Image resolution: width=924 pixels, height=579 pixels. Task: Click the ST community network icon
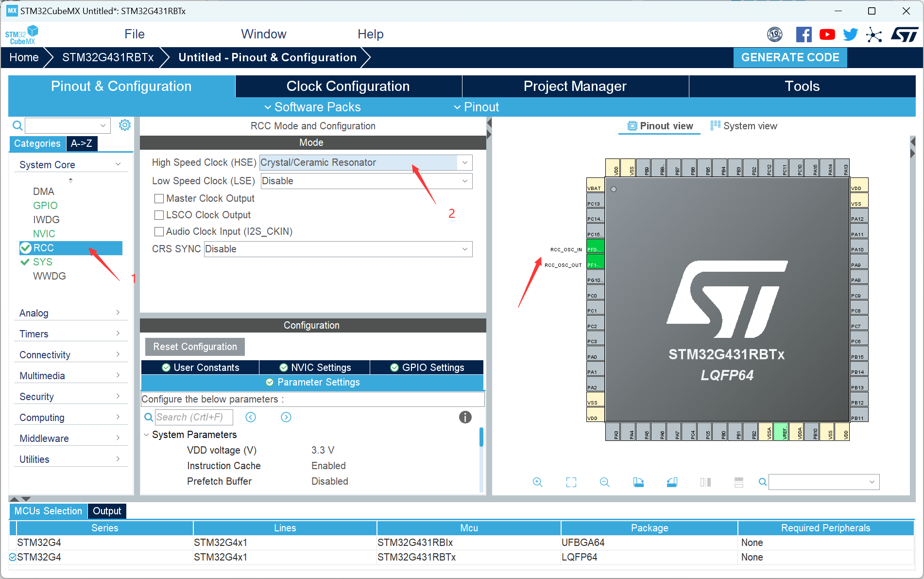[874, 35]
